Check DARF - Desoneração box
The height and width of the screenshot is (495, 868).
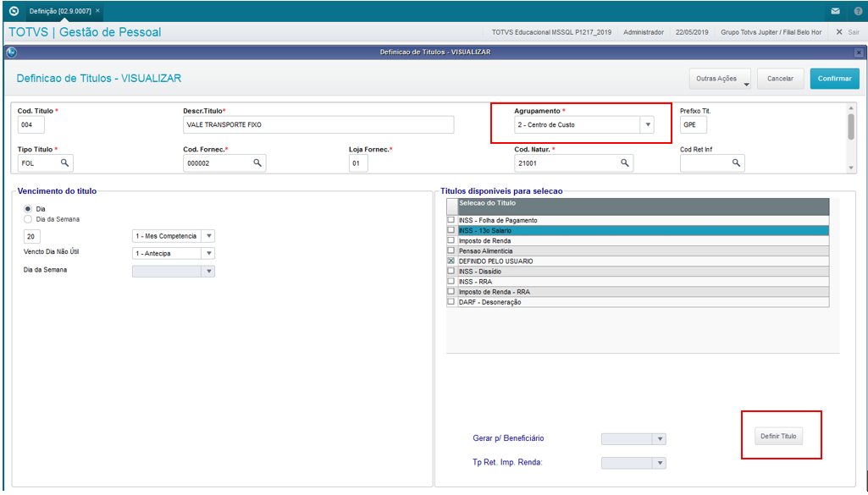pos(451,301)
